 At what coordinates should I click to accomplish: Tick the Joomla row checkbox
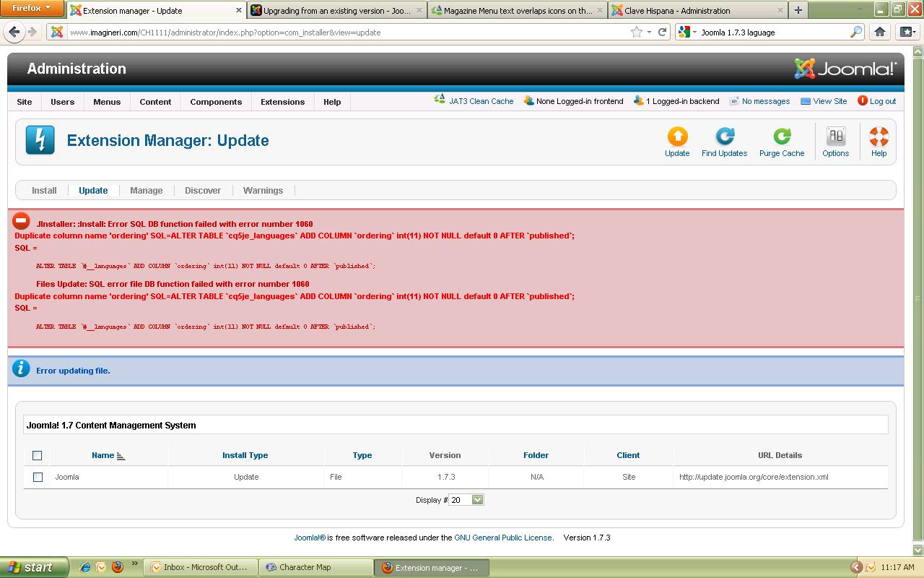38,477
